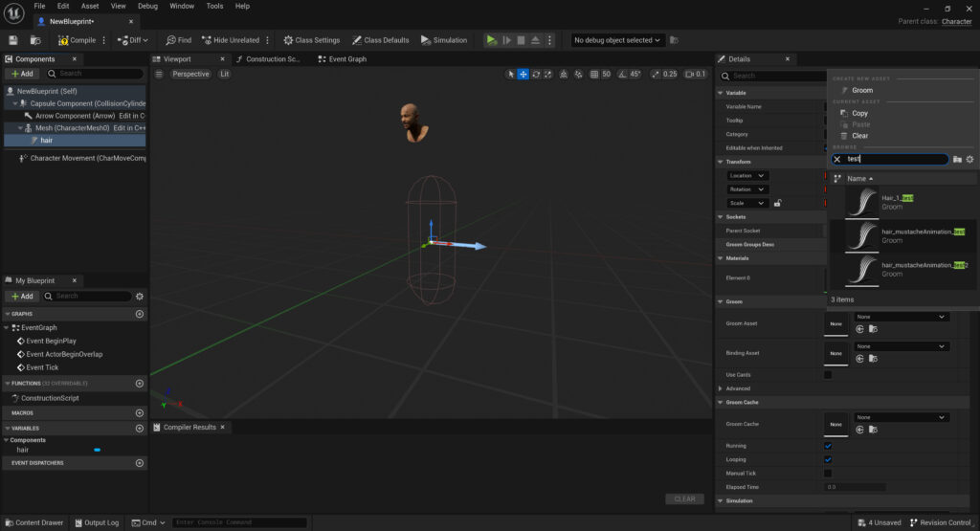Viewport: 980px width, 531px height.
Task: Click the Find toolbar button
Action: point(178,40)
